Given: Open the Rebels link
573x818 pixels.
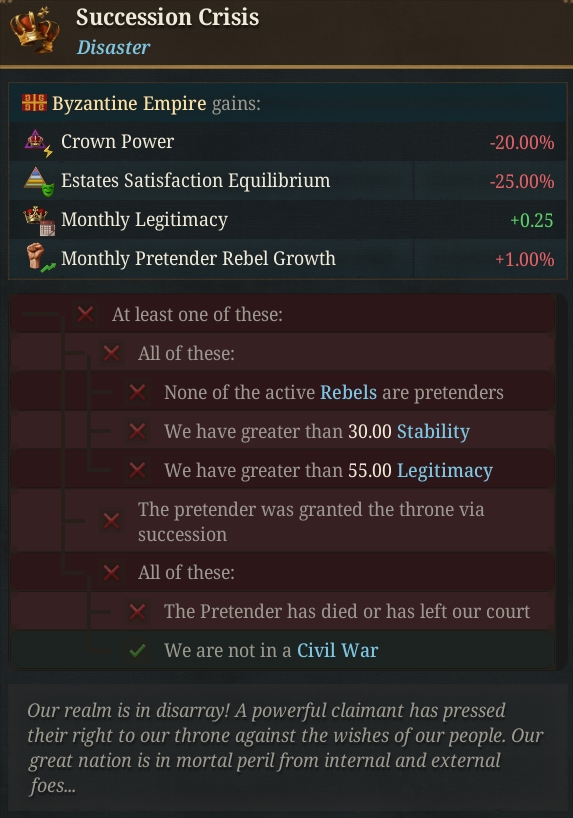Looking at the screenshot, I should click(348, 392).
